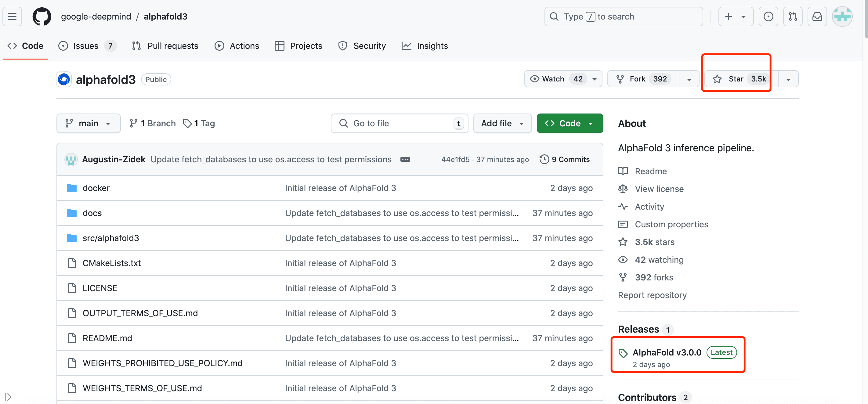
Task: Open WEIGHTS_PROHIBITED_USE_POLICY.md file
Action: (162, 363)
